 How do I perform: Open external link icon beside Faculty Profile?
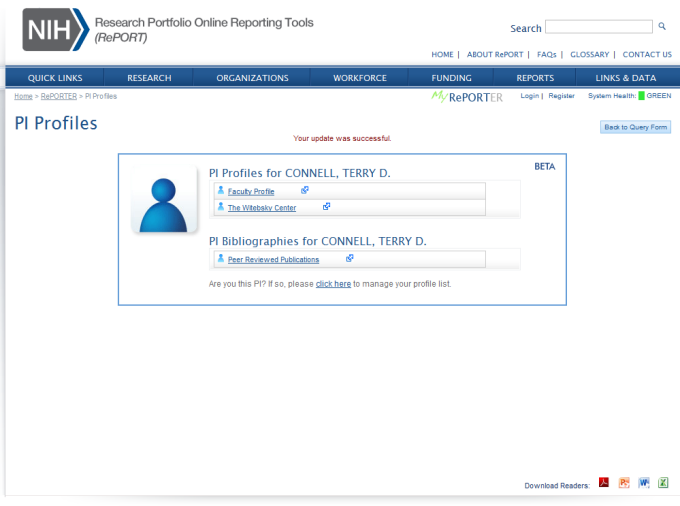[x=305, y=190]
